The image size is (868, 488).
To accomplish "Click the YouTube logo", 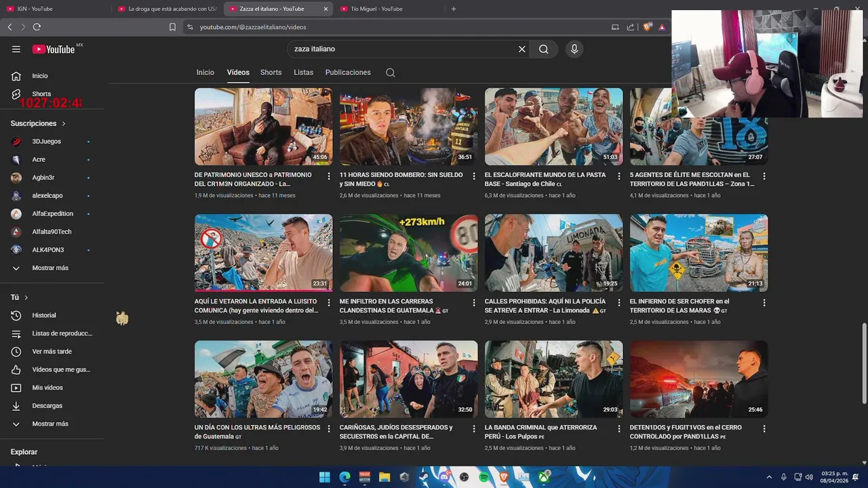I will 54,49.
